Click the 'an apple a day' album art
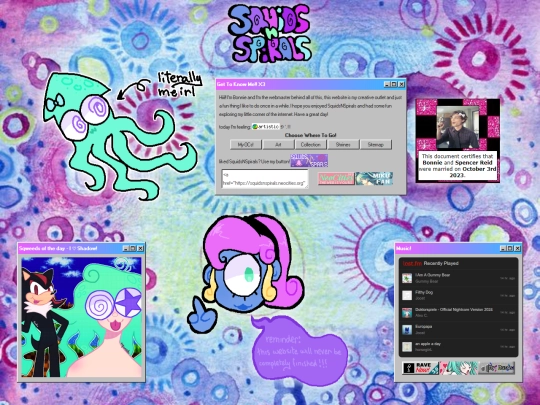 click(x=407, y=347)
